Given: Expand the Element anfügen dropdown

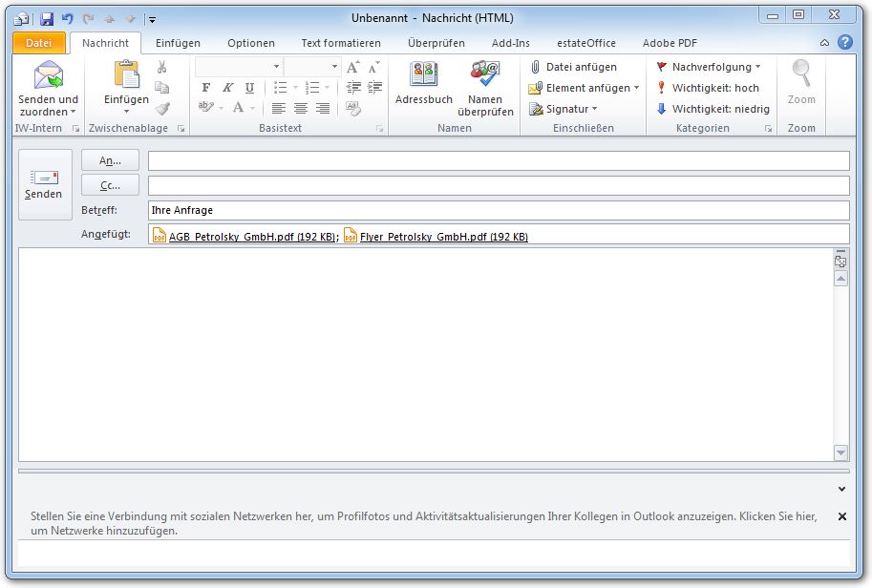Looking at the screenshot, I should tap(584, 88).
